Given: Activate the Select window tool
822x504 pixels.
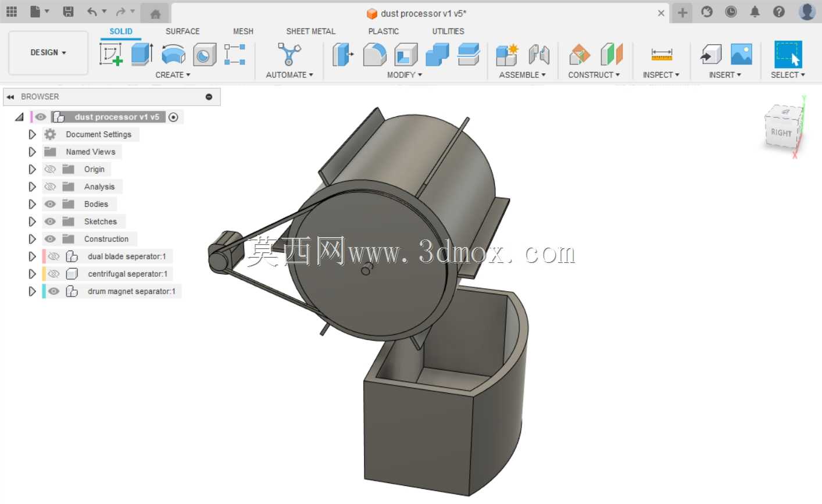Looking at the screenshot, I should pyautogui.click(x=788, y=54).
